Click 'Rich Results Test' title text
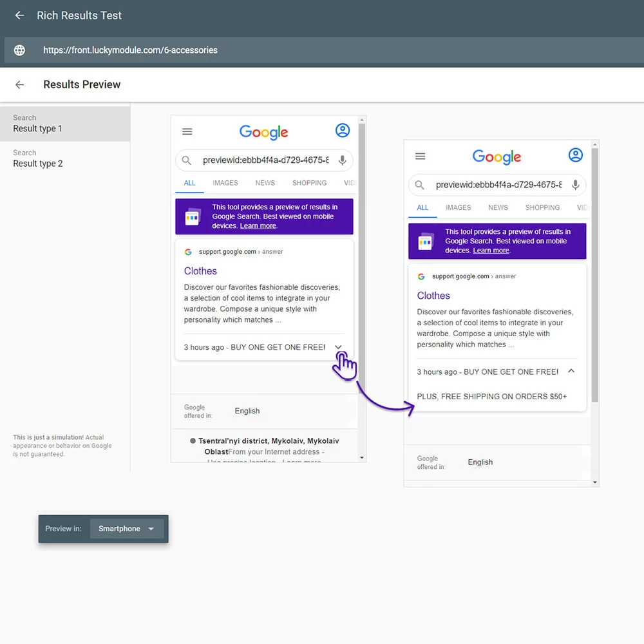The image size is (644, 644). coord(79,15)
